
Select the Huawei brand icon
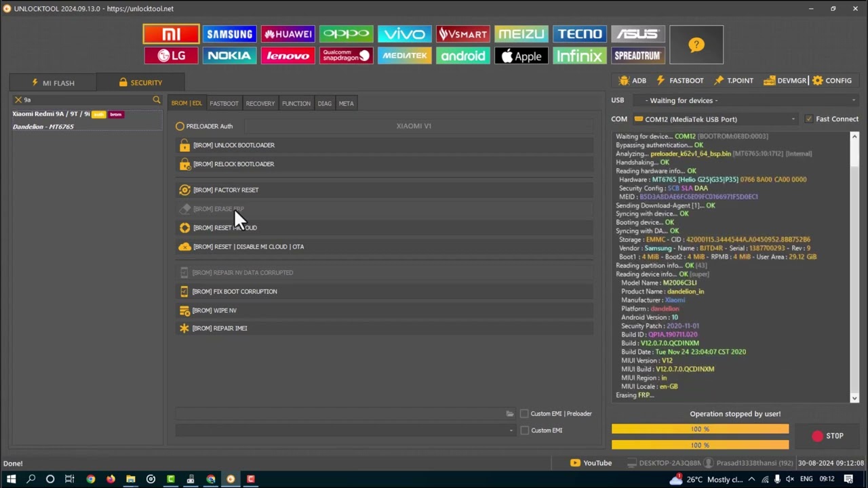pos(288,34)
